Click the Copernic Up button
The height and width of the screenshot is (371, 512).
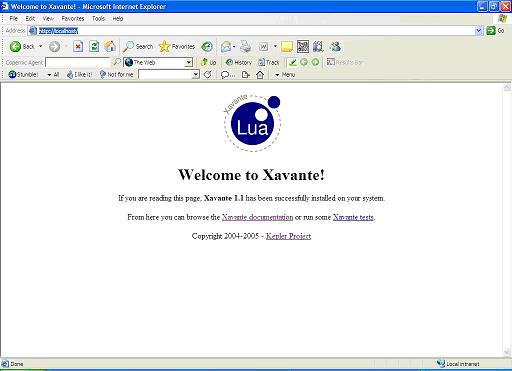pos(208,62)
